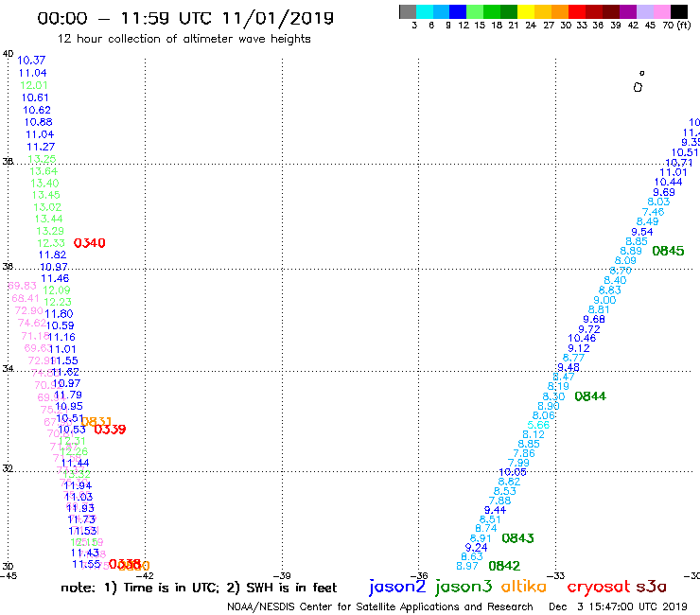Screen dimensions: 700x615
Task: Click the wave height value 9.69
Action: (664, 192)
